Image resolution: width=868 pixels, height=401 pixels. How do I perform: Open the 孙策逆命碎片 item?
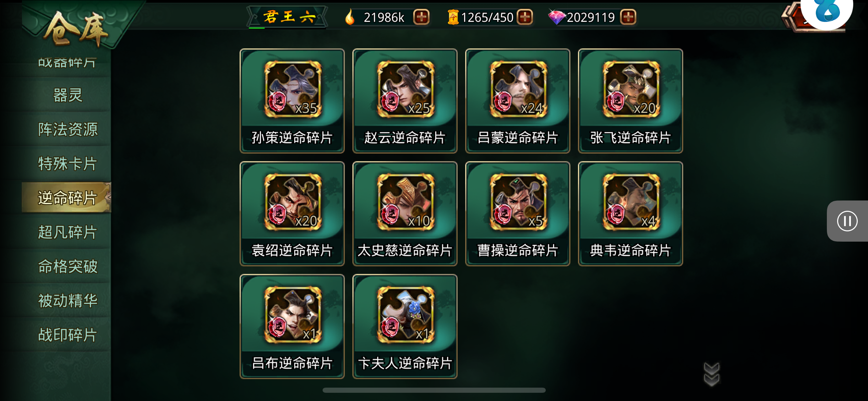pos(292,101)
